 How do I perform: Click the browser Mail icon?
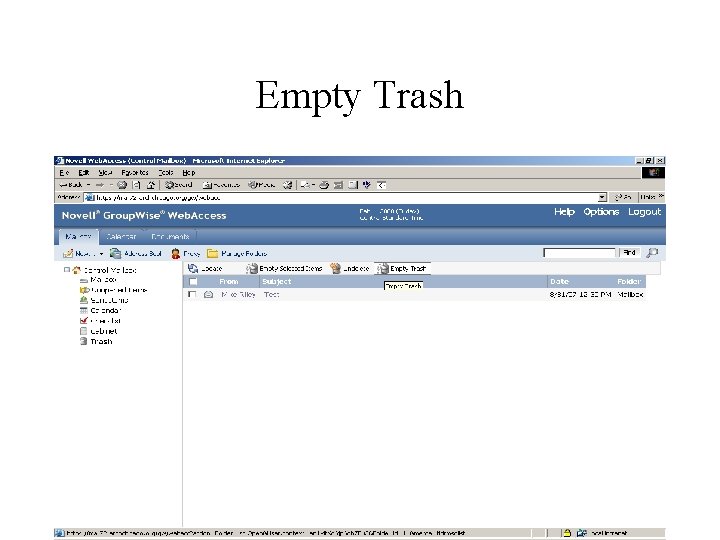tap(305, 185)
